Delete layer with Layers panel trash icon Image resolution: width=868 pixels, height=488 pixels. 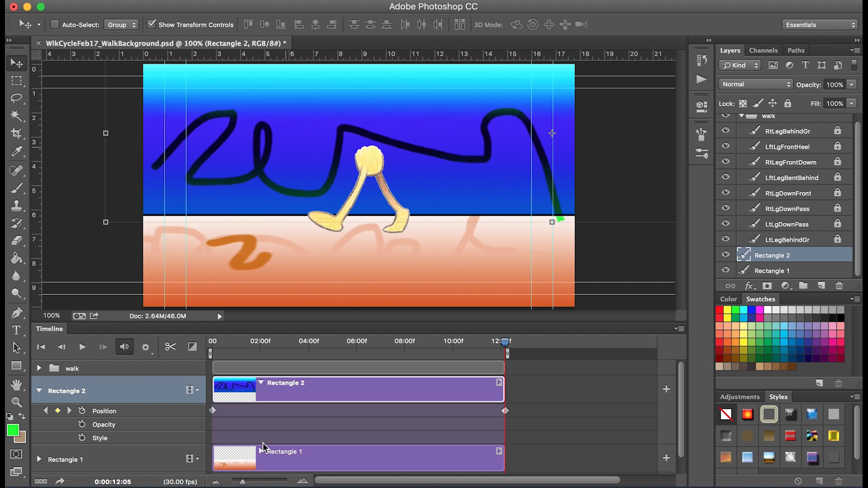click(839, 286)
